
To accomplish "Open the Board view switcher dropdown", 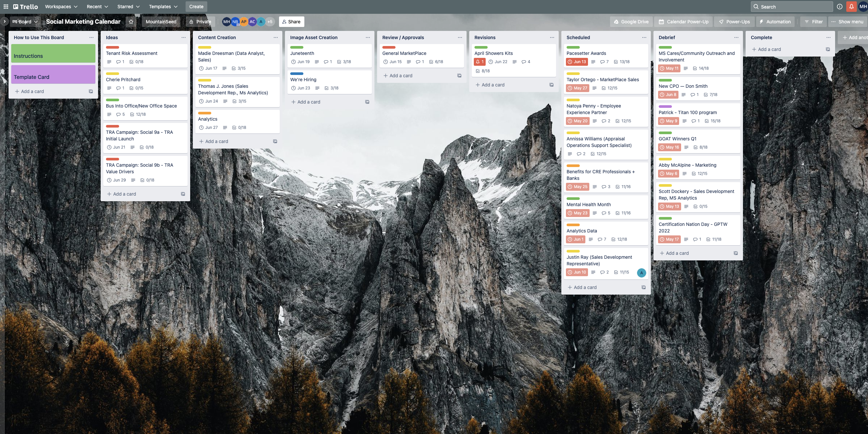I will tap(25, 22).
